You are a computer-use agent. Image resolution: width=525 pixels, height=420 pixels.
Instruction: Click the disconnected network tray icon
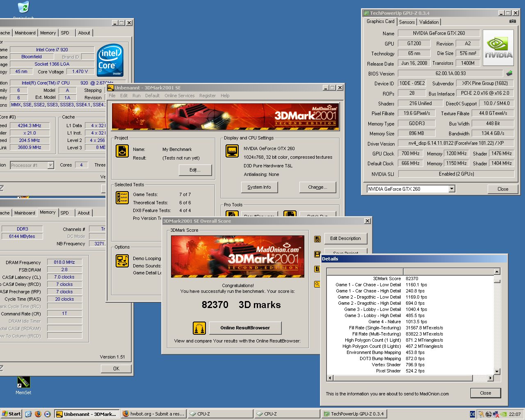[x=496, y=414]
